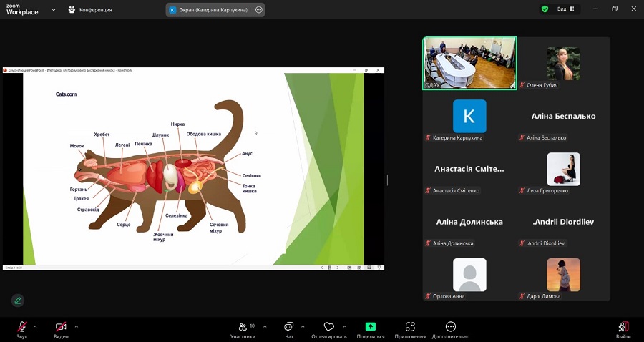Click the green Поделиться share screen button
644x342 pixels.
coord(370,327)
